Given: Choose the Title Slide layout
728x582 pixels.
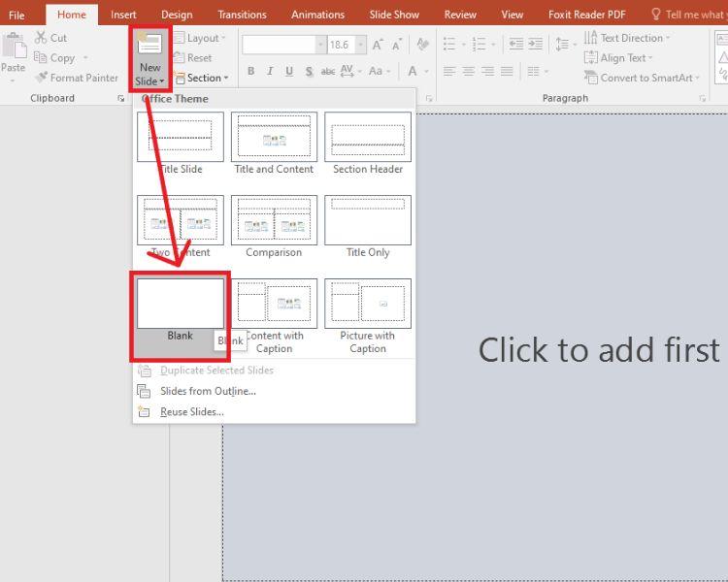Looking at the screenshot, I should pos(181,144).
